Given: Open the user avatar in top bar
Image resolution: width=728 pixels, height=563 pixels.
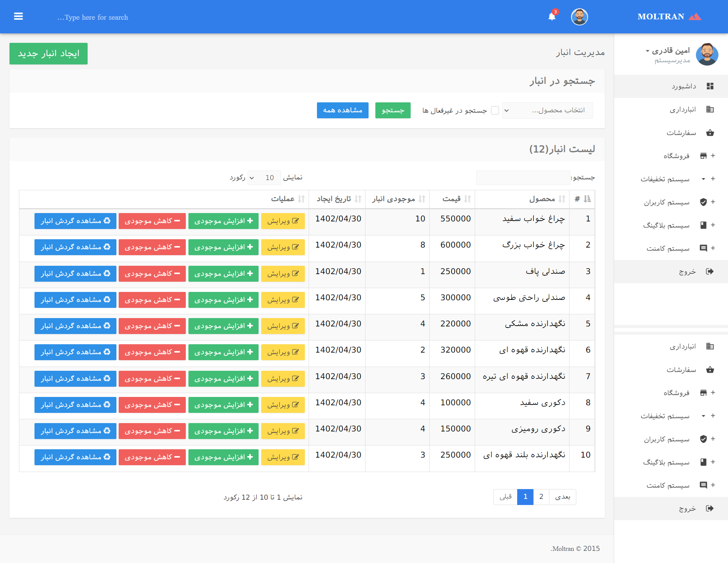Looking at the screenshot, I should (579, 17).
